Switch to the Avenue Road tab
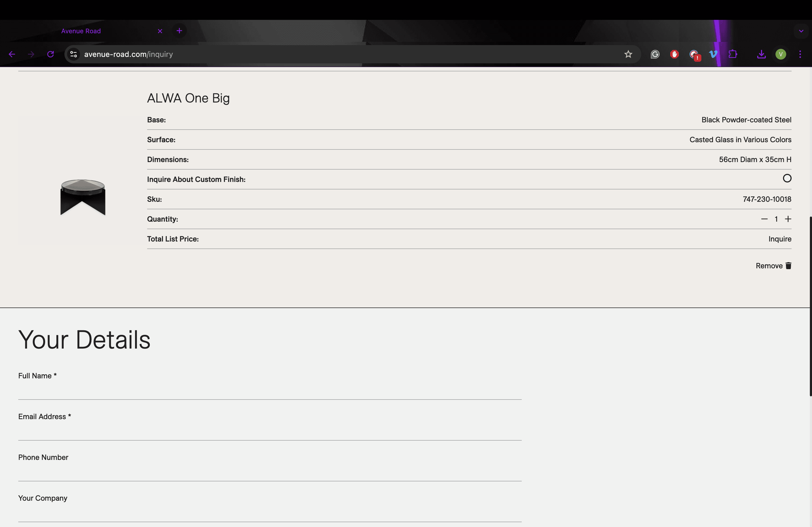Image resolution: width=812 pixels, height=527 pixels. coord(81,31)
